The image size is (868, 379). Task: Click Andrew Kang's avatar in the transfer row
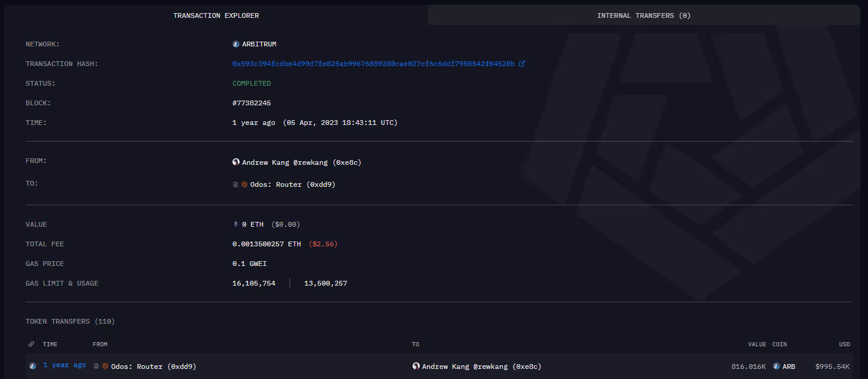click(416, 366)
